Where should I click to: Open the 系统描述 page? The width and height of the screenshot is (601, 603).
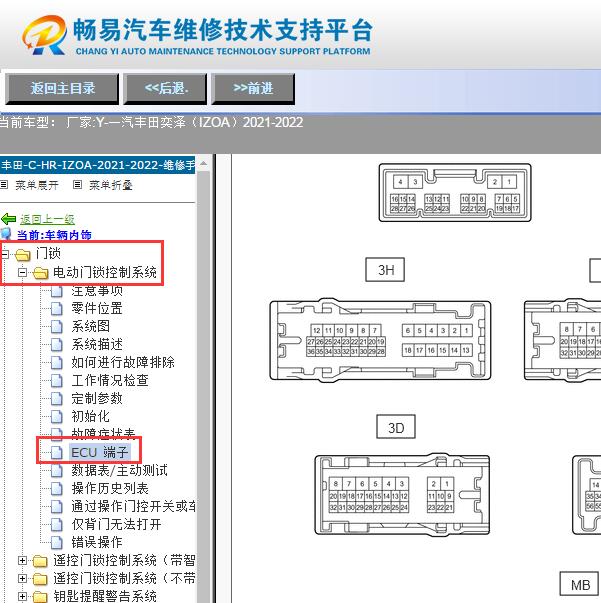97,344
